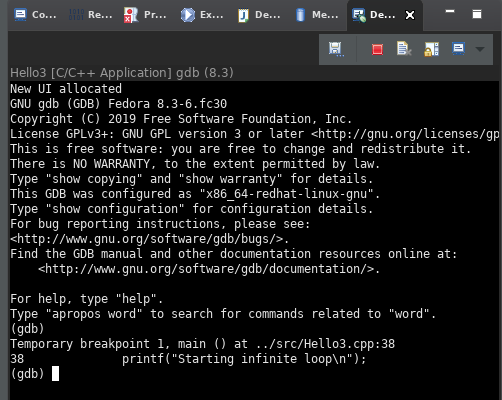Viewport: 502px width, 400px height.
Task: Close the active De... debugger console tab
Action: click(x=410, y=15)
